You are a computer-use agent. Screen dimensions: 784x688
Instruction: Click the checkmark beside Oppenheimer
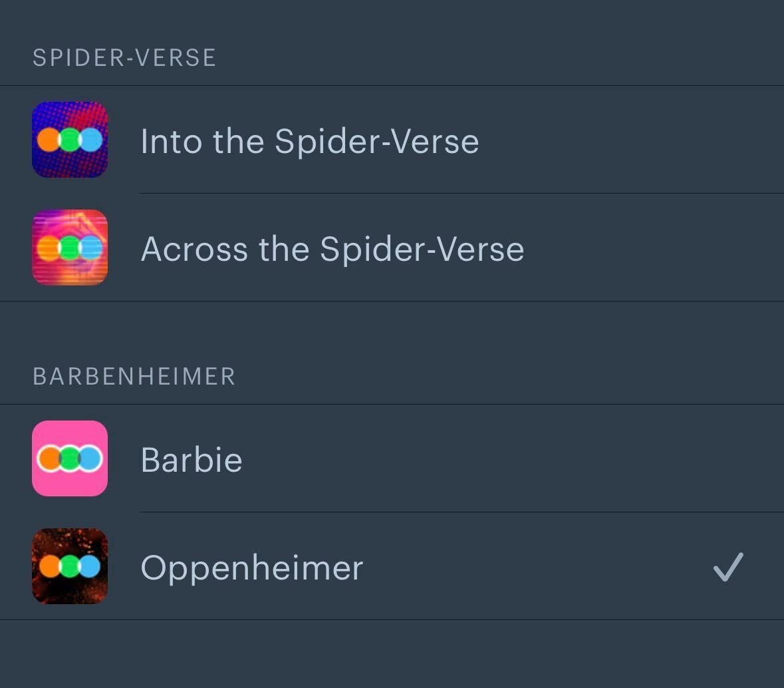point(728,567)
